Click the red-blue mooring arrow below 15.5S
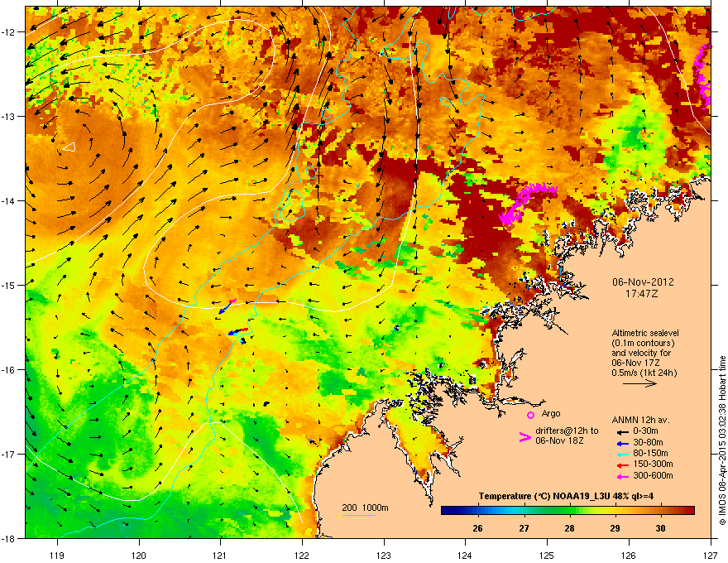 click(x=238, y=332)
